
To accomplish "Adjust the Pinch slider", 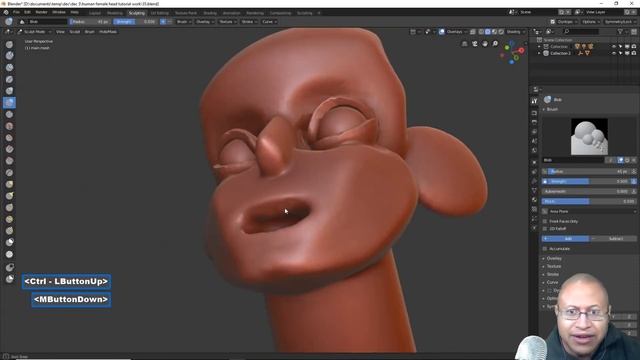I will coord(589,201).
